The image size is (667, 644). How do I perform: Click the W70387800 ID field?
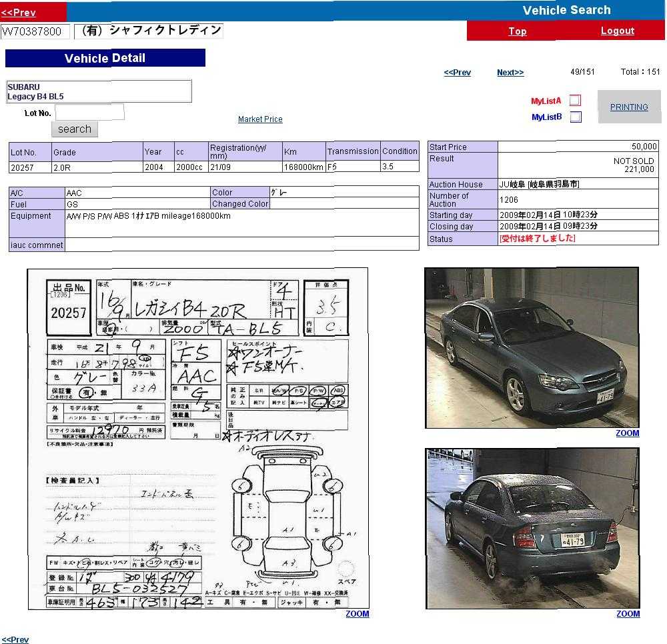(35, 31)
